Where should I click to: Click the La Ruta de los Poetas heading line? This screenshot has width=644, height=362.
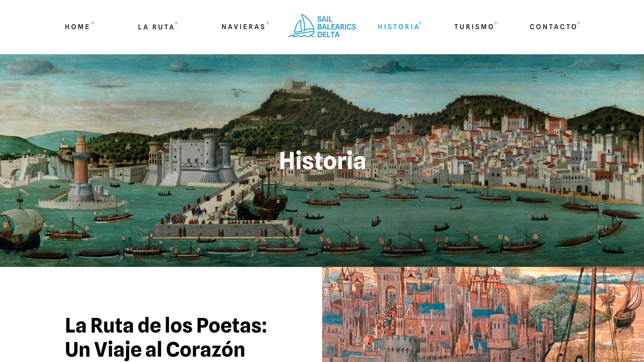click(166, 326)
